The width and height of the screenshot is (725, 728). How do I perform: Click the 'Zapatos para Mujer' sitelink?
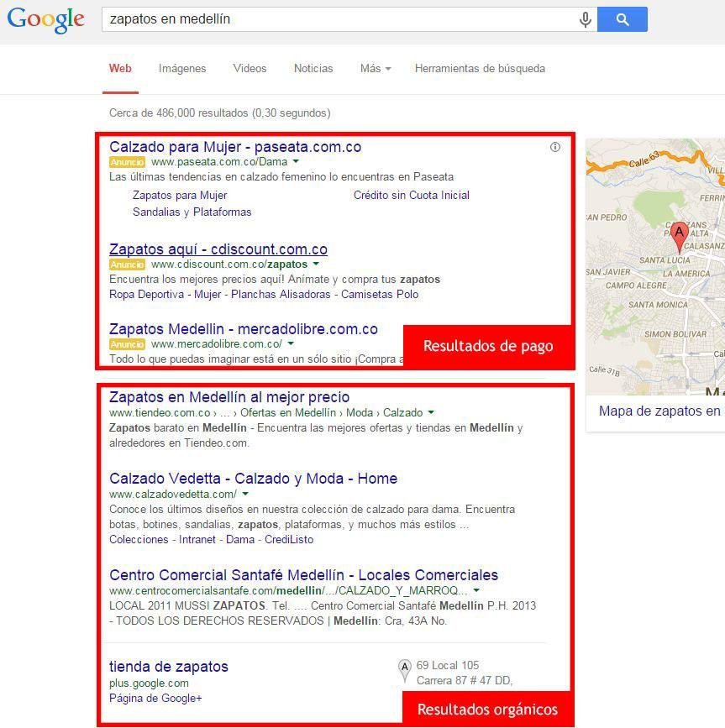click(180, 196)
